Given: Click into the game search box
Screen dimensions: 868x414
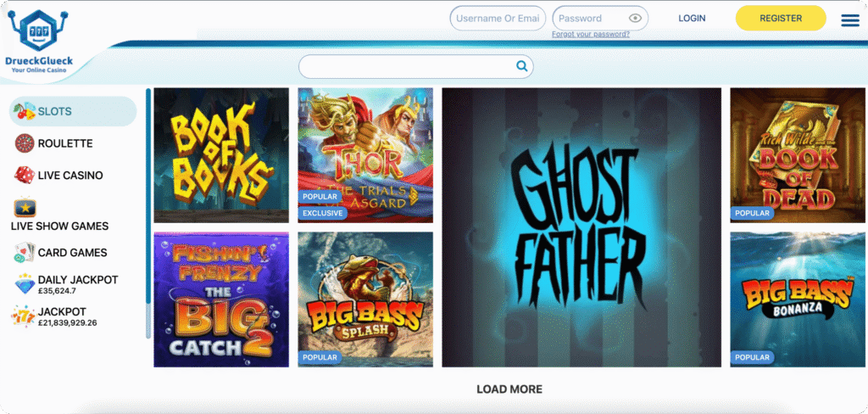Looking at the screenshot, I should pos(415,66).
